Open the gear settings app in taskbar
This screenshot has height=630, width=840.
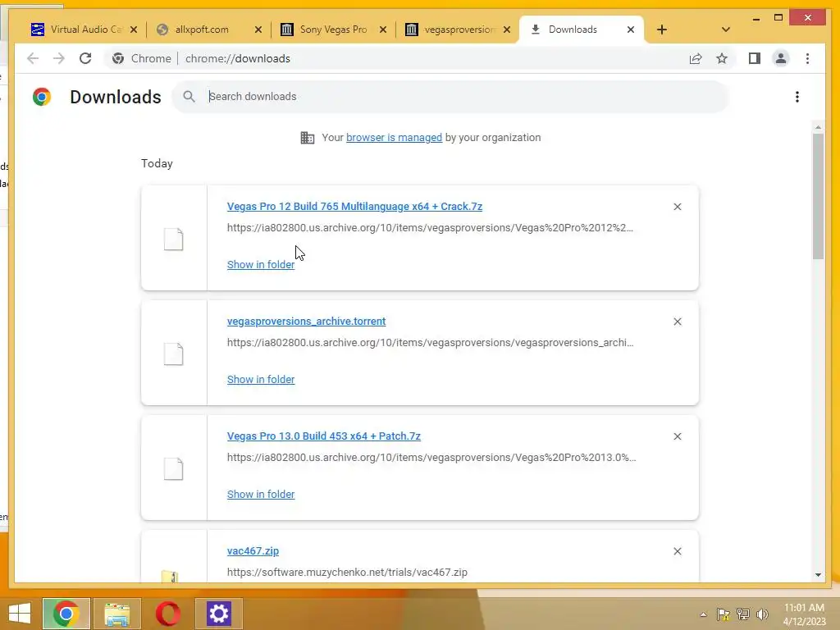[x=219, y=614]
